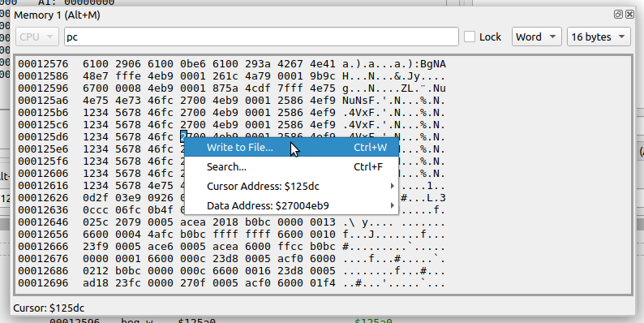Click ASCII text a.).a...a.):BgNA

click(394, 64)
